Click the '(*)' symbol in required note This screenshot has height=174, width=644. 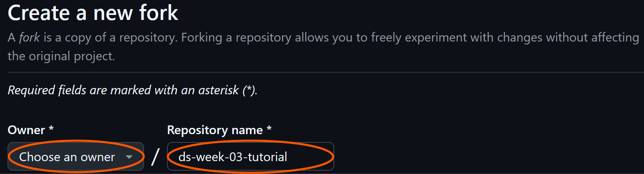click(249, 90)
